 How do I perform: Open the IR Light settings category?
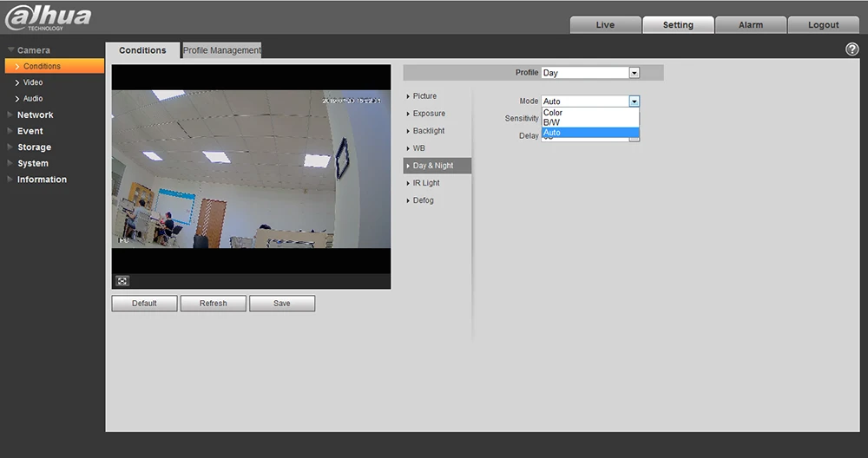tap(425, 182)
